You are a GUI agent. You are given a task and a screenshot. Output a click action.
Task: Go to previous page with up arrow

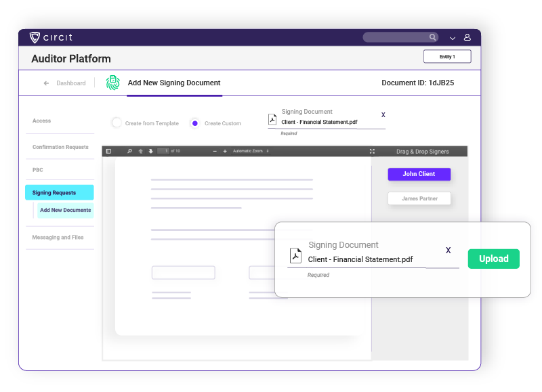141,151
